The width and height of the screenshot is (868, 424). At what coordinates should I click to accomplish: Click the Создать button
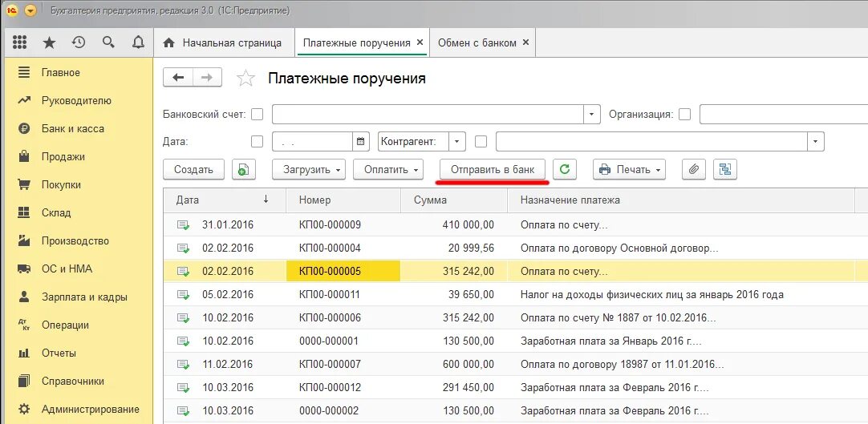[194, 170]
